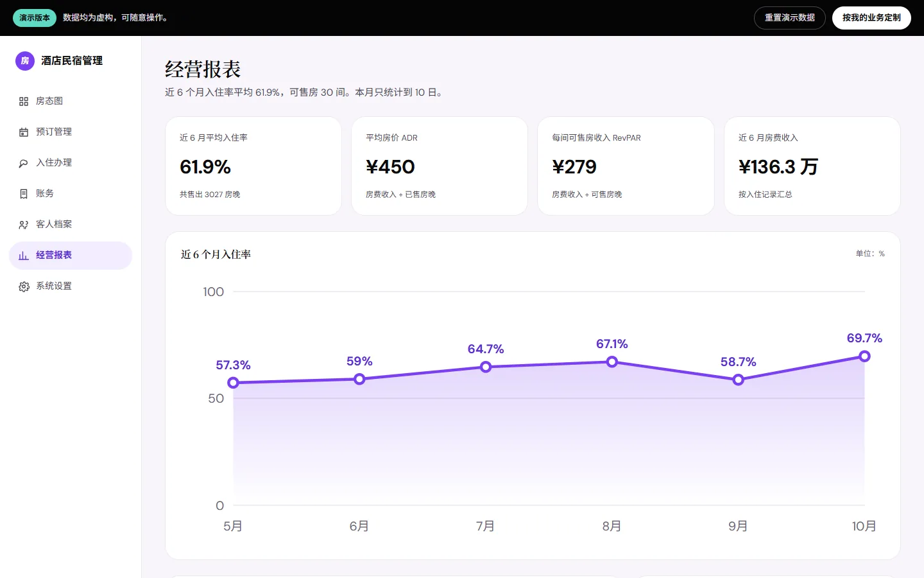The width and height of the screenshot is (924, 578).
Task: Click the 5月 axis label
Action: tap(233, 527)
